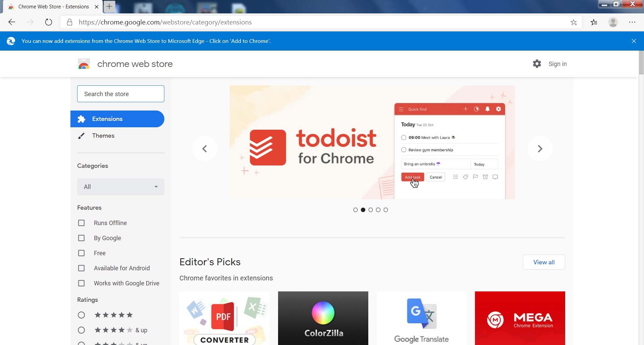Image resolution: width=644 pixels, height=345 pixels.
Task: Open browser Settings and more ellipsis menu
Action: pos(632,22)
